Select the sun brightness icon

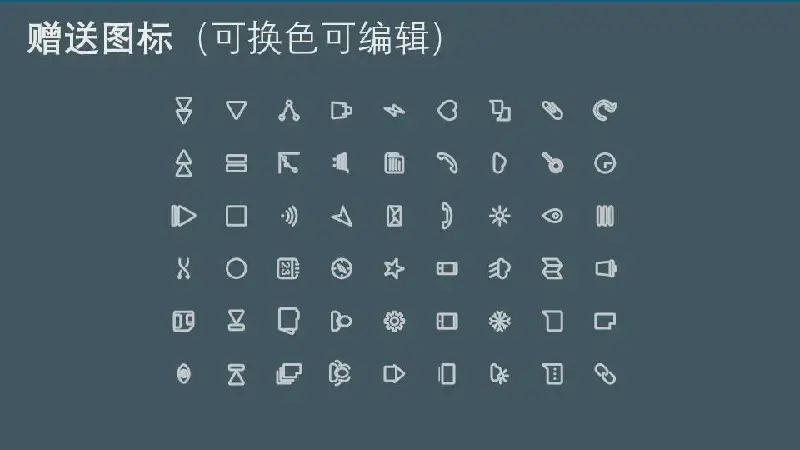499,216
